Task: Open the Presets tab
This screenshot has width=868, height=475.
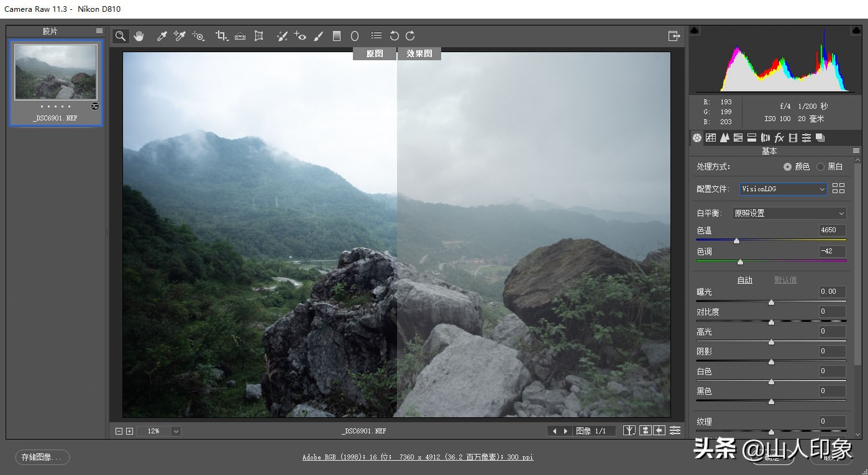Action: [x=806, y=138]
